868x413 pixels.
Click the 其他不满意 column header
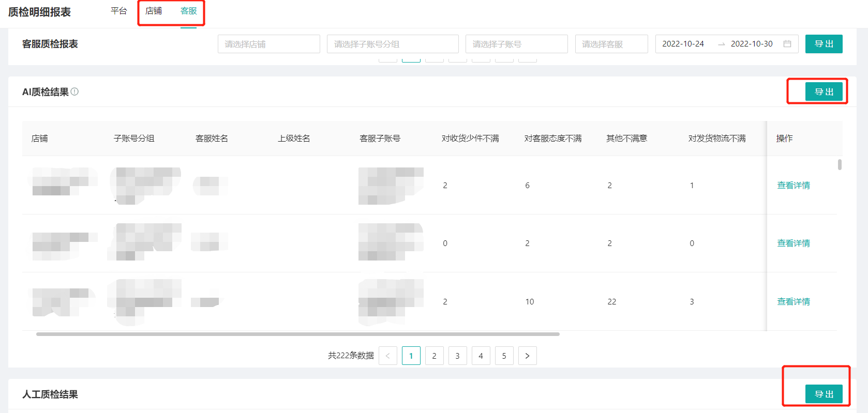pos(626,139)
